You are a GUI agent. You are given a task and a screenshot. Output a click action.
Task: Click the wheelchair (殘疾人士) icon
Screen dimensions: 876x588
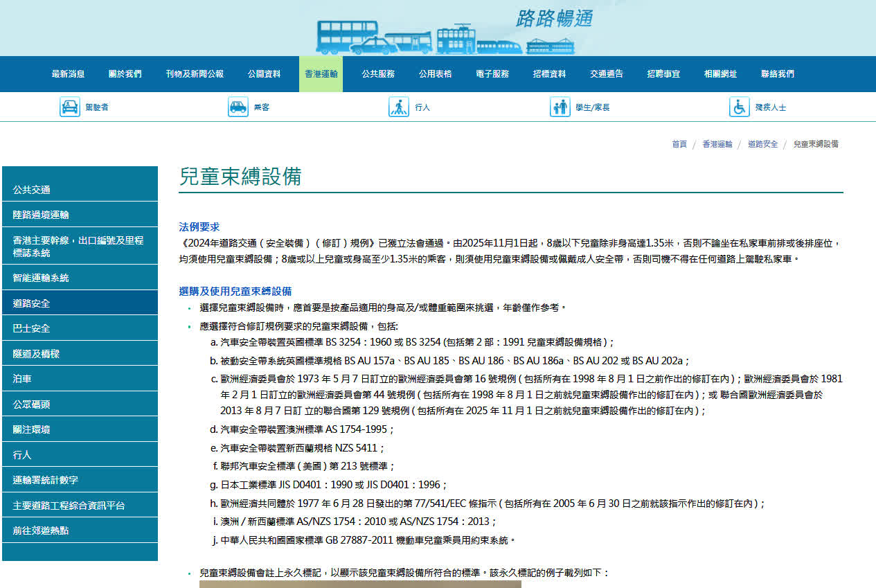pyautogui.click(x=740, y=107)
